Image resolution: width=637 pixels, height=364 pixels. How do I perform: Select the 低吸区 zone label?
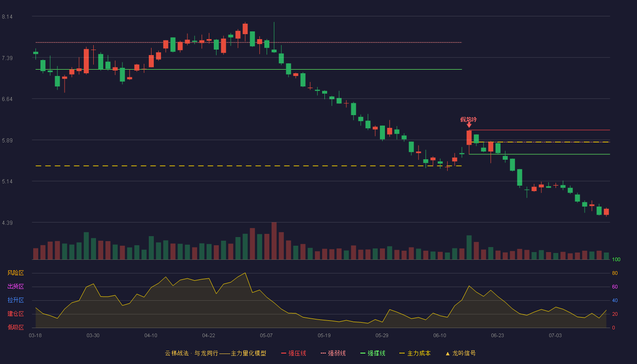pos(15,327)
